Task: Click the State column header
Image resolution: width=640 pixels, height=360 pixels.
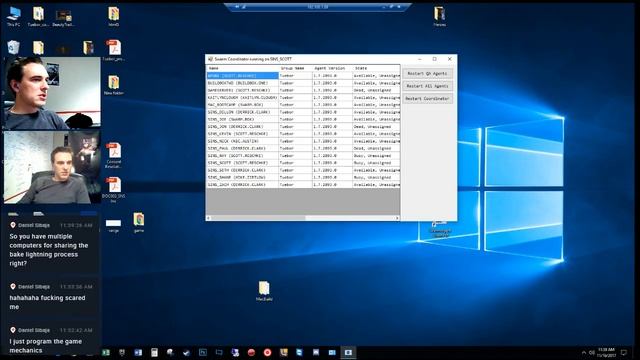Action: pyautogui.click(x=376, y=68)
